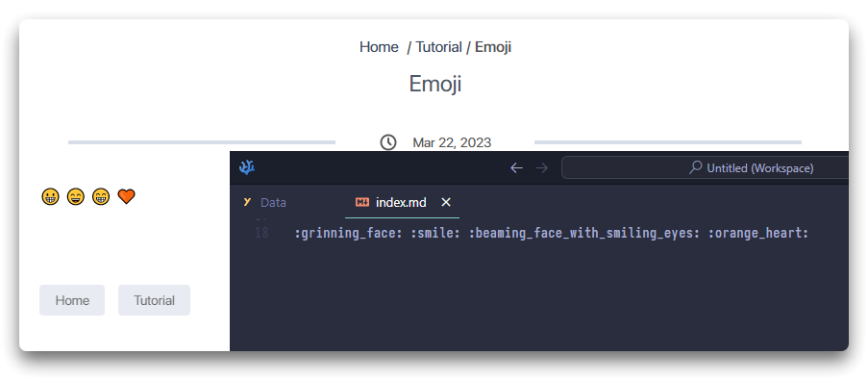
Task: Click the :orange_heart: shortcode
Action: pos(758,233)
